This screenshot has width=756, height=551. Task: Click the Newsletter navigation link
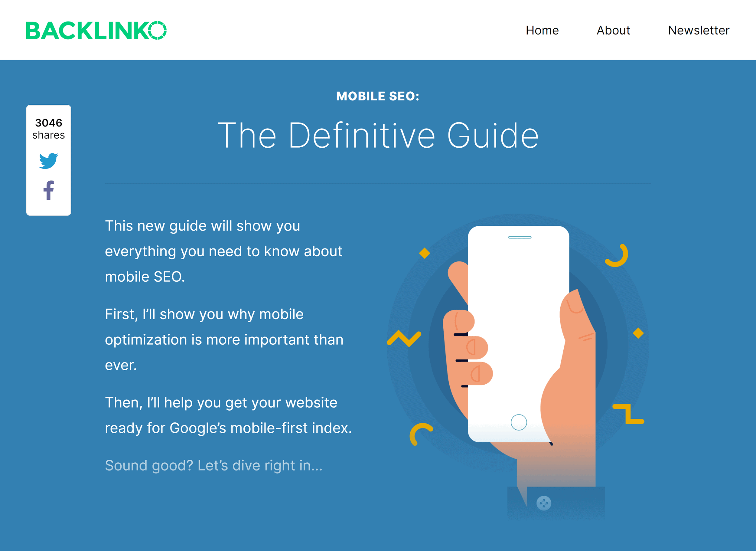(700, 29)
